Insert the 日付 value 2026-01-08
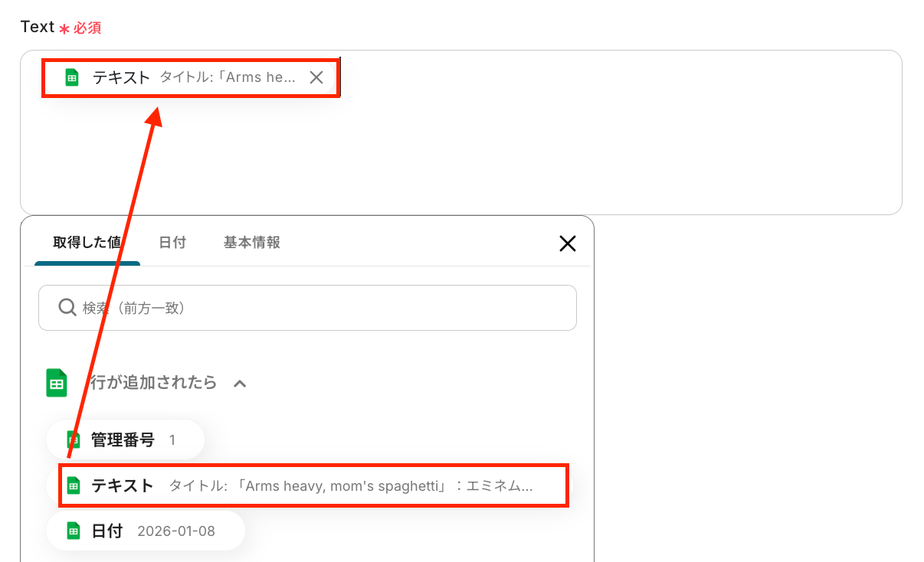The image size is (924, 562). [x=146, y=531]
